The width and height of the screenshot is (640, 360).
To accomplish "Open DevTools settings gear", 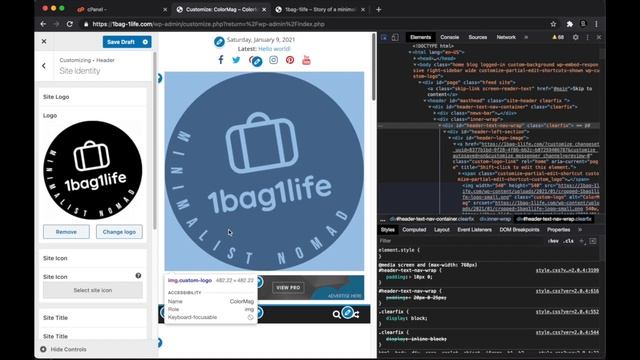I will 576,37.
